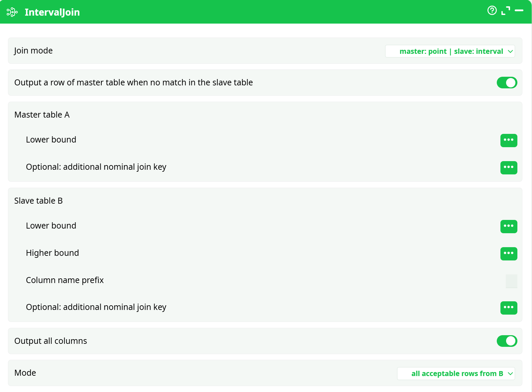This screenshot has height=392, width=532.
Task: Open Slave table B Lower bound selector
Action: click(x=509, y=226)
